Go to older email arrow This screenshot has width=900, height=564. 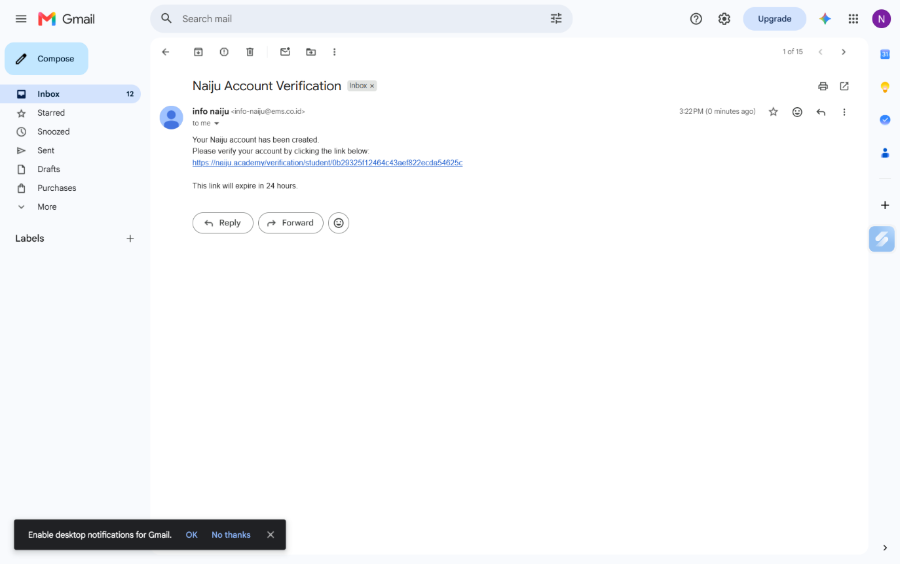tap(843, 52)
